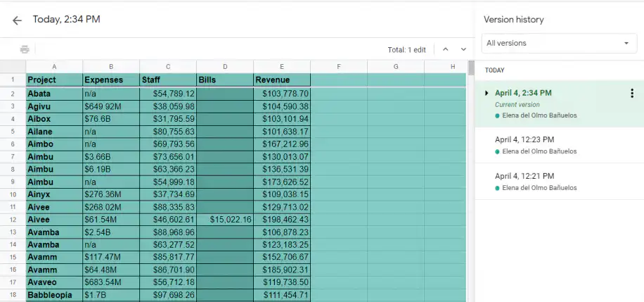The width and height of the screenshot is (644, 302).
Task: Select the April 4, 2:34 PM current version
Action: click(560, 103)
